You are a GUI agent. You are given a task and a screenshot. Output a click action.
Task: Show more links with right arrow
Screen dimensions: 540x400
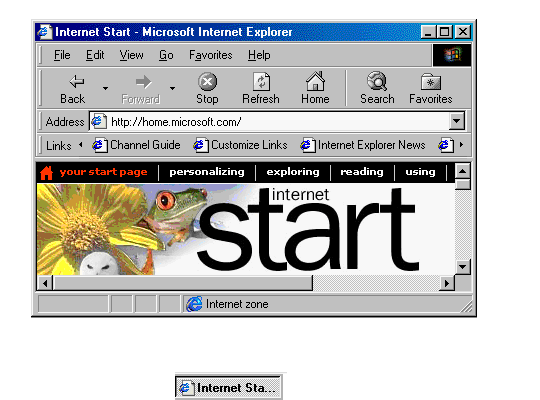(x=461, y=145)
